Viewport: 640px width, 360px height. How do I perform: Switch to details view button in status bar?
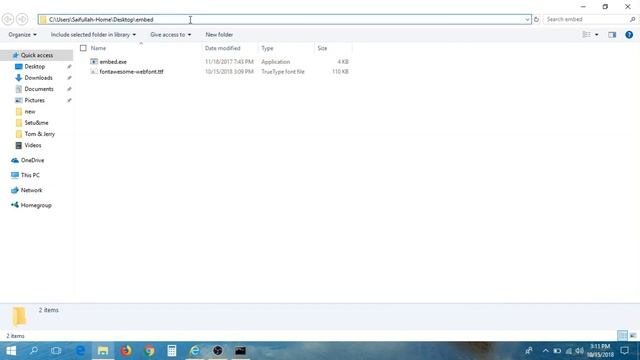point(622,336)
